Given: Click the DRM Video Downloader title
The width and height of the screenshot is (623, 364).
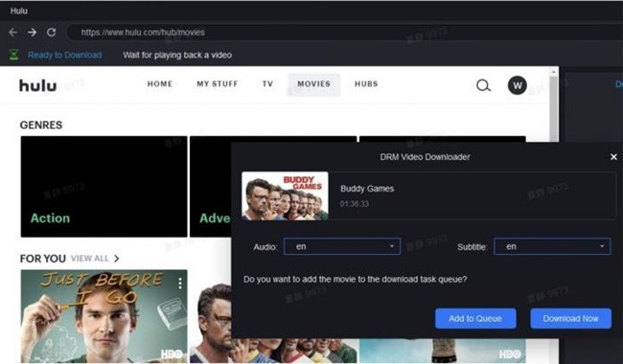Looking at the screenshot, I should [x=425, y=157].
